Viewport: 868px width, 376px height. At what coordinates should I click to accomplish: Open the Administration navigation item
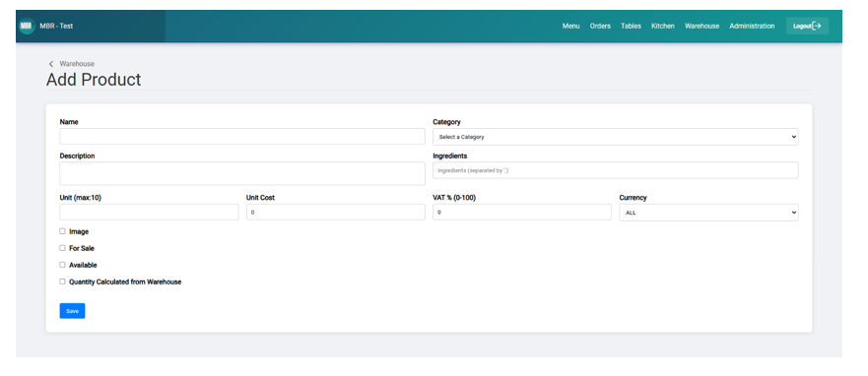(x=752, y=26)
